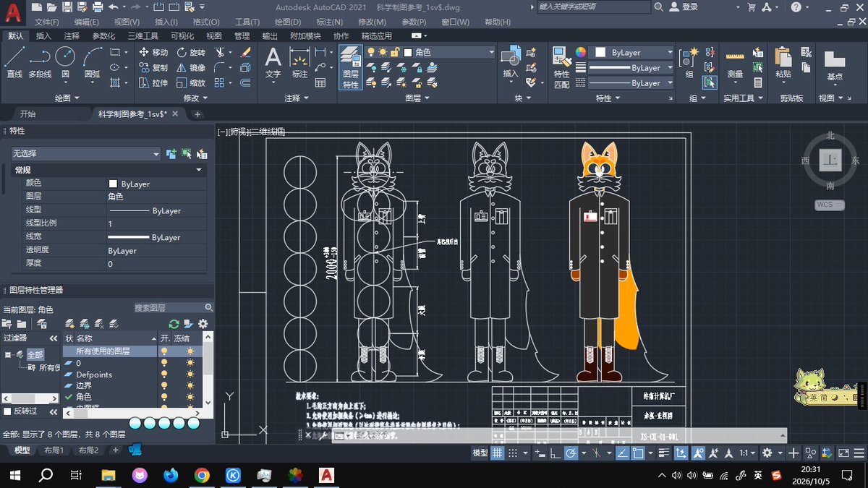Toggle on/off bulb for layer 0
The height and width of the screenshot is (488, 868).
(x=164, y=363)
